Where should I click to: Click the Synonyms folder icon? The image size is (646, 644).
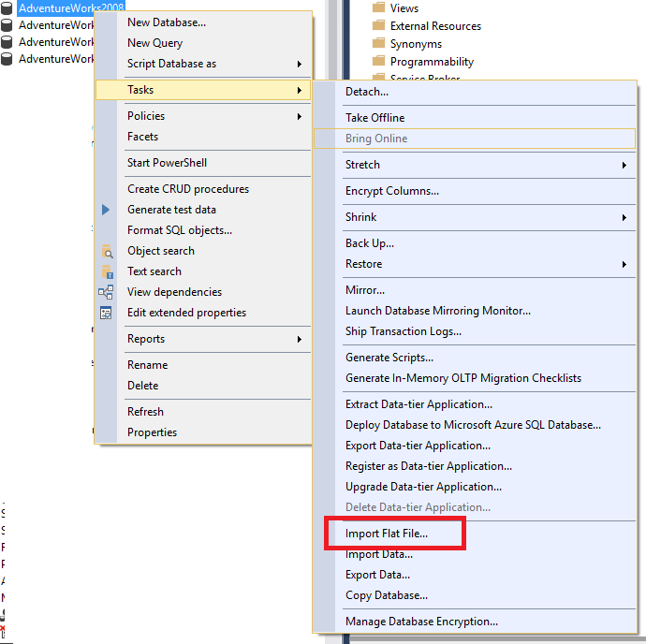pyautogui.click(x=378, y=44)
